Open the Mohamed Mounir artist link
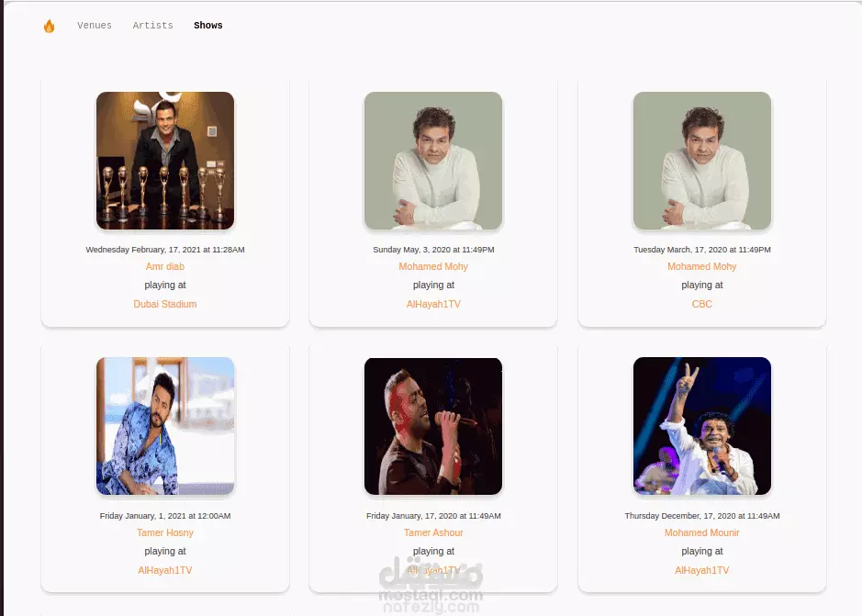 point(702,532)
